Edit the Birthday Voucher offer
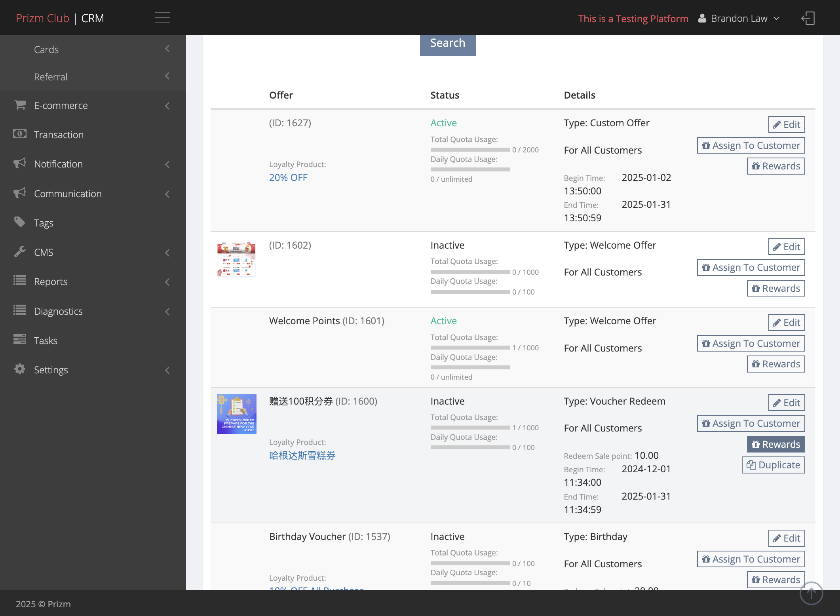This screenshot has height=616, width=840. click(787, 538)
